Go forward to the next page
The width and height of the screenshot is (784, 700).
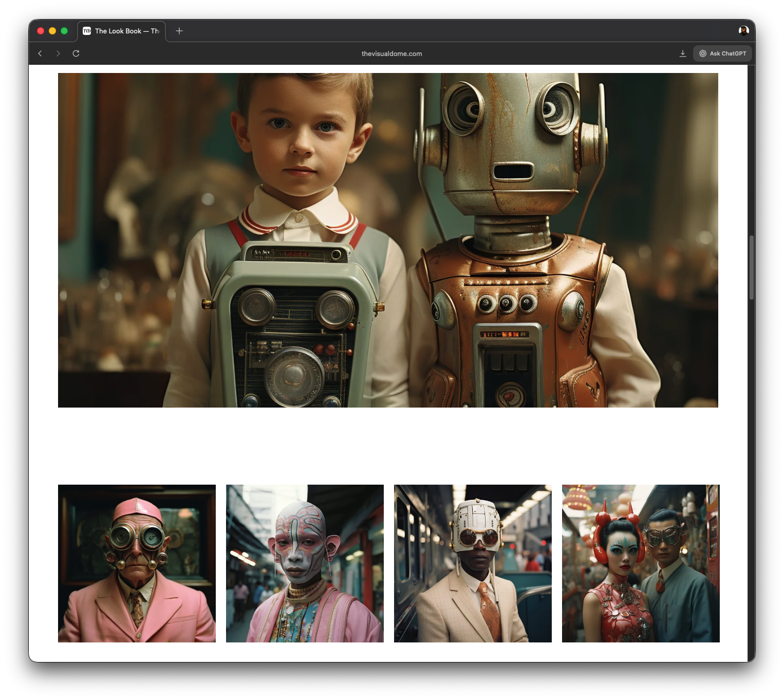58,53
